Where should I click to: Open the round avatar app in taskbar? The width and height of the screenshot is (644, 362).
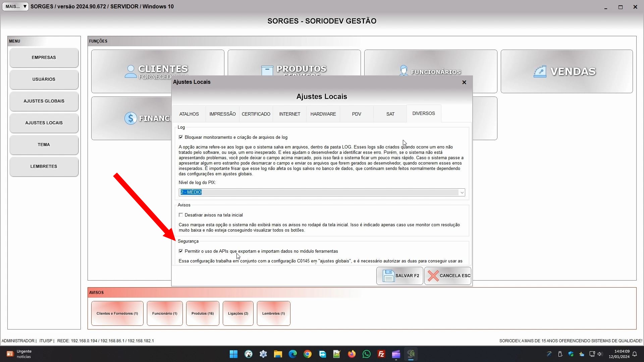249,354
